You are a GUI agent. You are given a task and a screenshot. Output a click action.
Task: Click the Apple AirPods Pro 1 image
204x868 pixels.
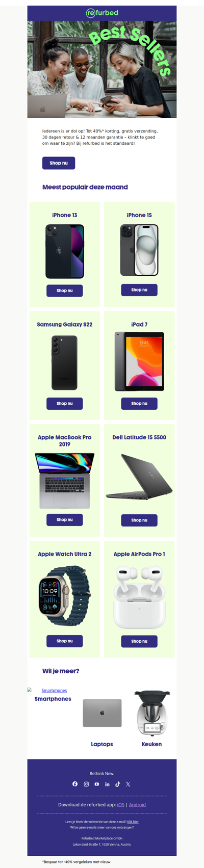pos(139,597)
